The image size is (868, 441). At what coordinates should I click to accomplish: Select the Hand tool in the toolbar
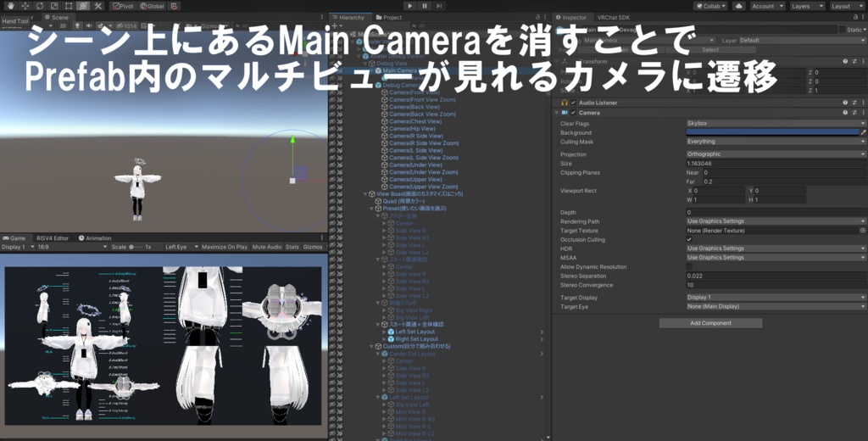[x=11, y=6]
